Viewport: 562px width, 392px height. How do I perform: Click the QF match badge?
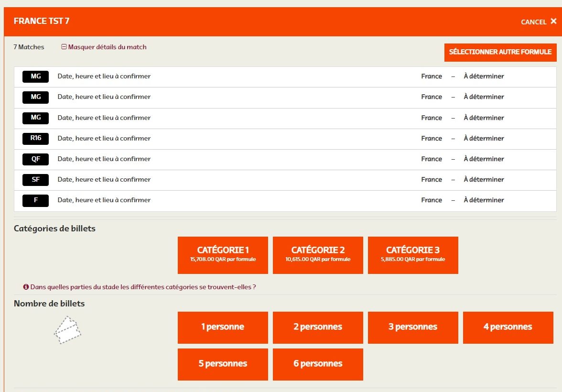[x=36, y=159]
